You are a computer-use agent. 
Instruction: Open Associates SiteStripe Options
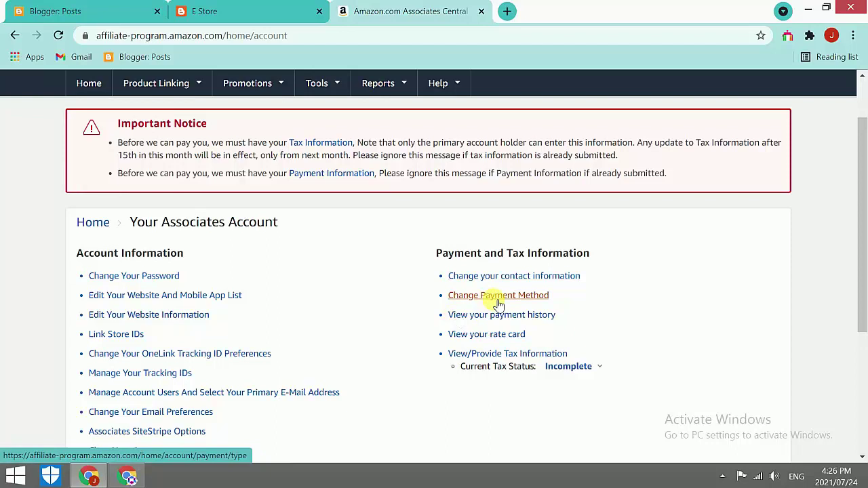point(147,431)
